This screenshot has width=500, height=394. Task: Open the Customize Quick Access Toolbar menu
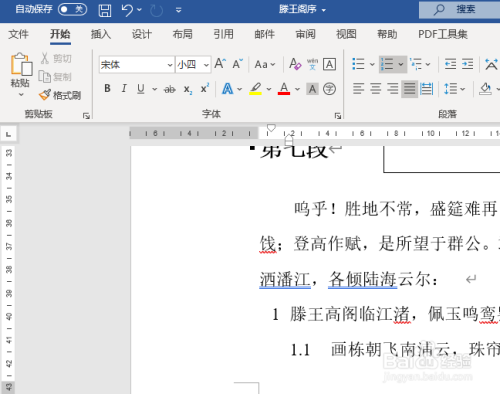[x=179, y=10]
